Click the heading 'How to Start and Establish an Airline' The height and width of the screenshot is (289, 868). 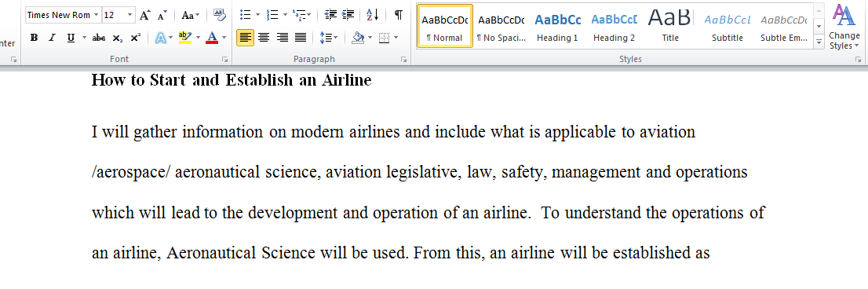click(232, 81)
